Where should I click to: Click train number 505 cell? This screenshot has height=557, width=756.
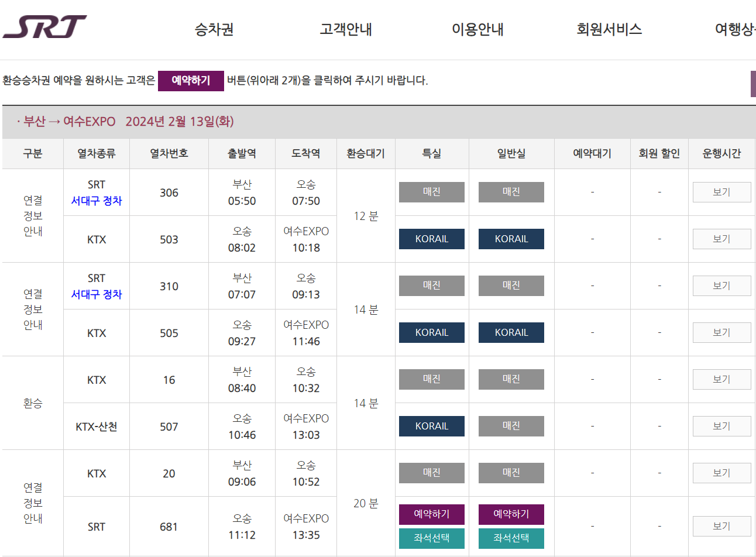click(169, 333)
